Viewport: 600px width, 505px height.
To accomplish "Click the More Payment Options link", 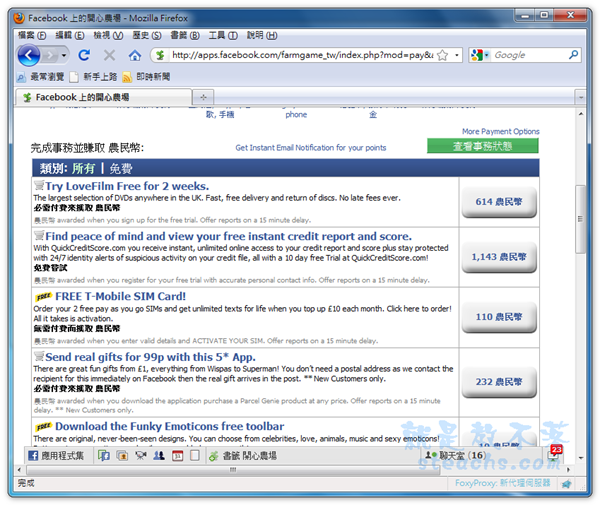I will 501,132.
